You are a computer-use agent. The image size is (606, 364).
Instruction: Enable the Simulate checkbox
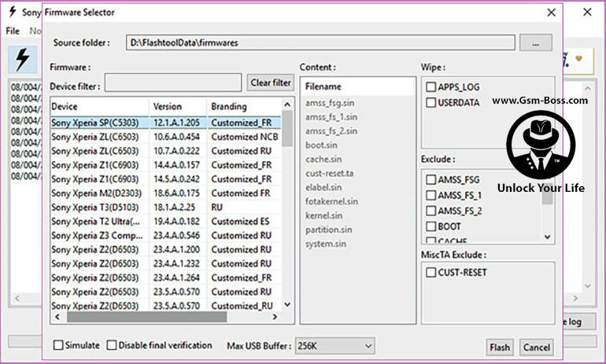click(58, 345)
